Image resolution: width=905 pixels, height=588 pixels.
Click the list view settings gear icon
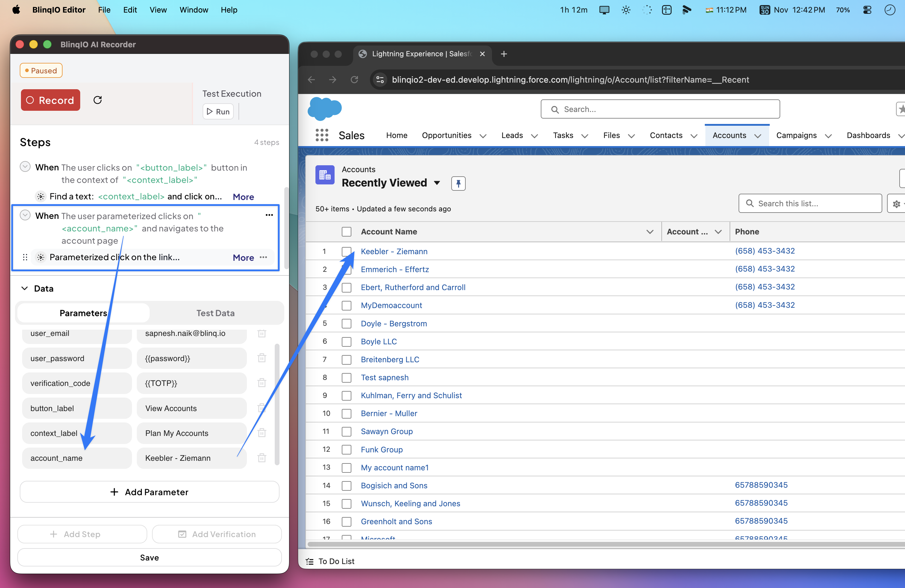click(896, 204)
